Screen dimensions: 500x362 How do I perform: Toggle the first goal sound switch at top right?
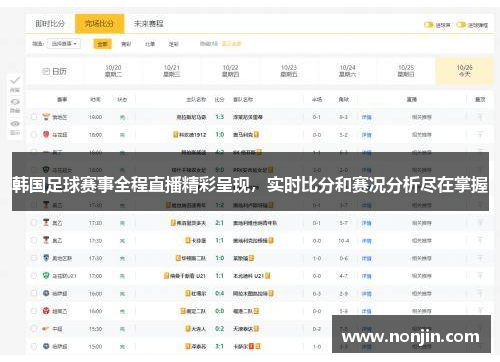tap(428, 25)
